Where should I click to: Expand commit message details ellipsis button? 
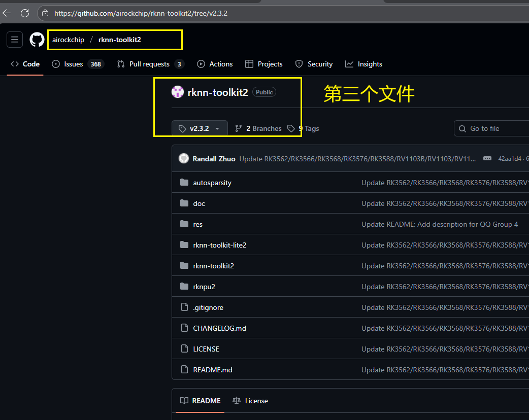[487, 158]
